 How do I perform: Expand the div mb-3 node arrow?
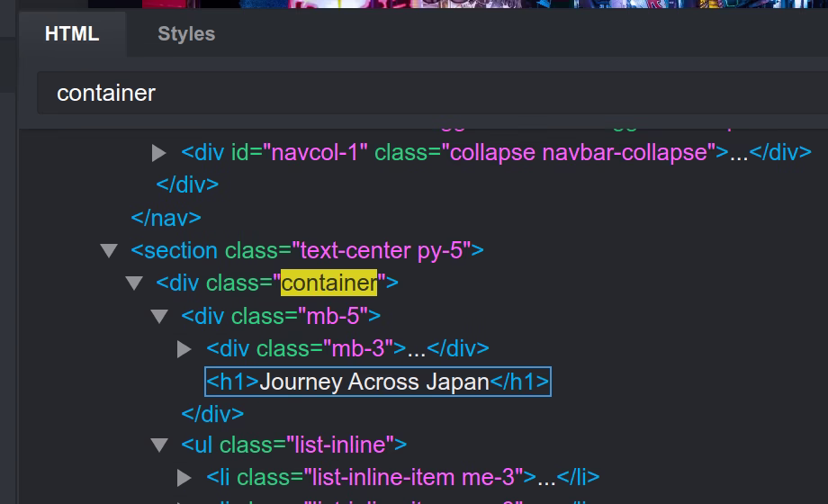click(x=184, y=349)
